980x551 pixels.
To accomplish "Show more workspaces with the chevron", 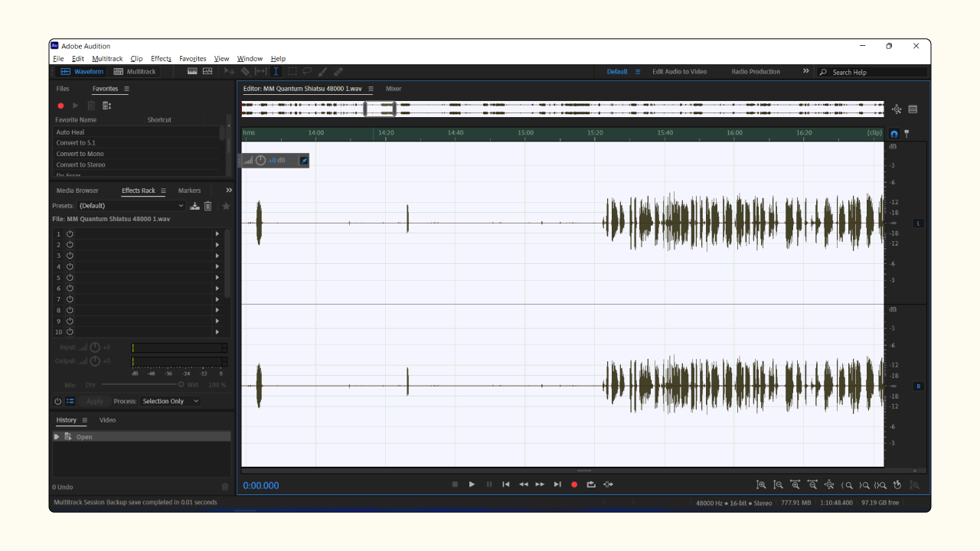I will 805,71.
